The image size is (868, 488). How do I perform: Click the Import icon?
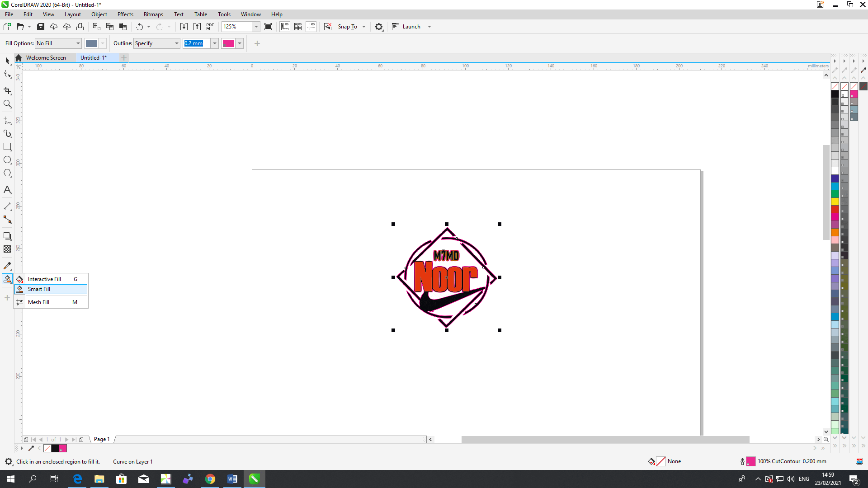coord(184,27)
